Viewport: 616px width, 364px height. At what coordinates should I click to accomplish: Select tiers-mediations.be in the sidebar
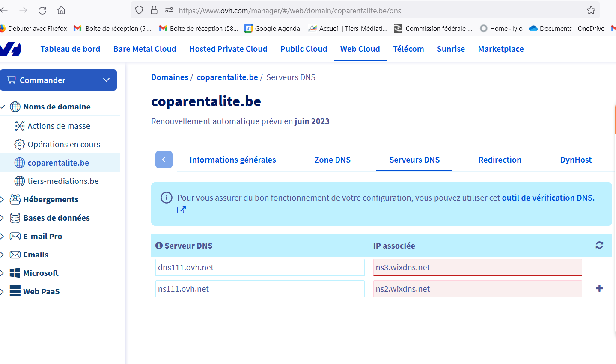(x=63, y=181)
